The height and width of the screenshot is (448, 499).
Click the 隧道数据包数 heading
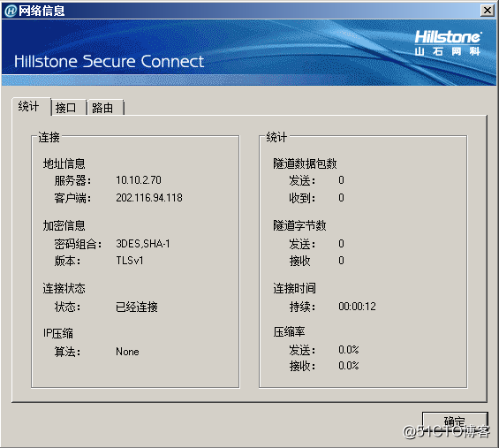tap(305, 163)
